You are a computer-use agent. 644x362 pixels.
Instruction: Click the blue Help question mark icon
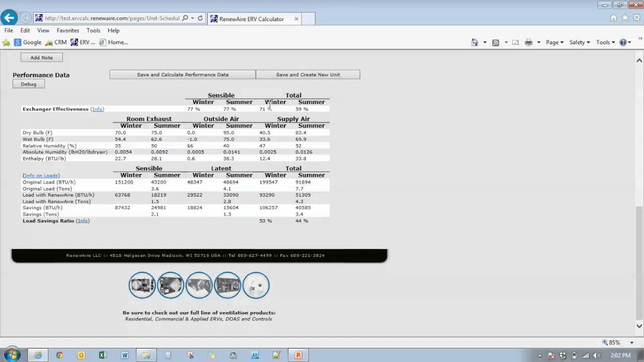(x=622, y=42)
